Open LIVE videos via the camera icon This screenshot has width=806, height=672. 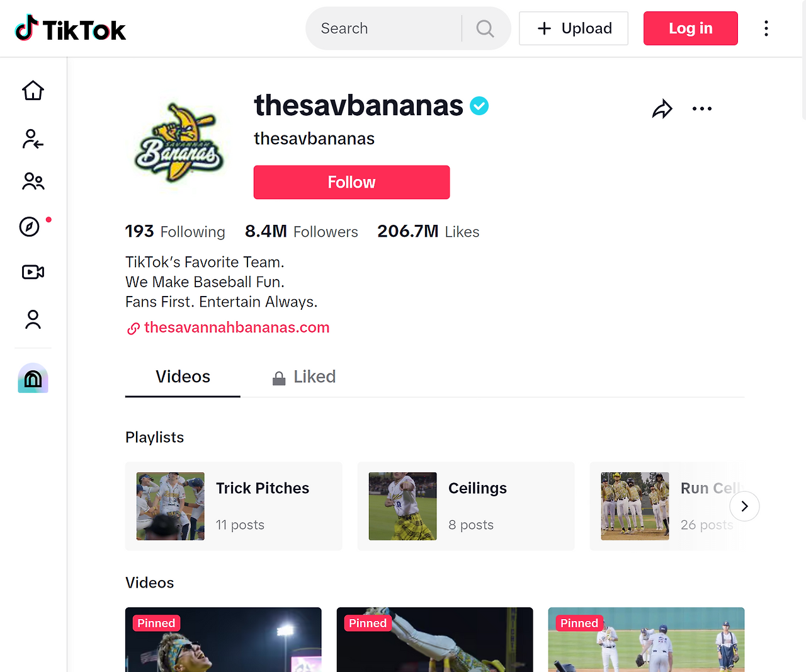33,272
